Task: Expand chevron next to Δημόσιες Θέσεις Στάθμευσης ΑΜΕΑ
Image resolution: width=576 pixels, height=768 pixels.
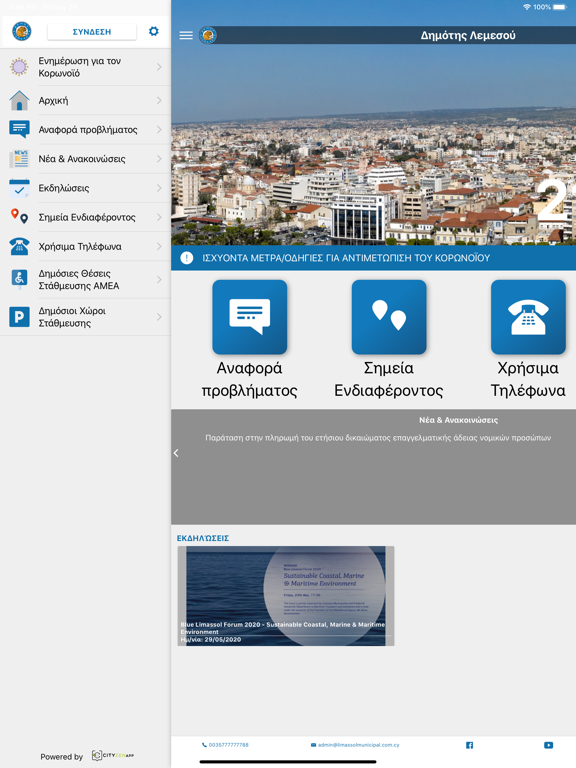Action: (159, 279)
